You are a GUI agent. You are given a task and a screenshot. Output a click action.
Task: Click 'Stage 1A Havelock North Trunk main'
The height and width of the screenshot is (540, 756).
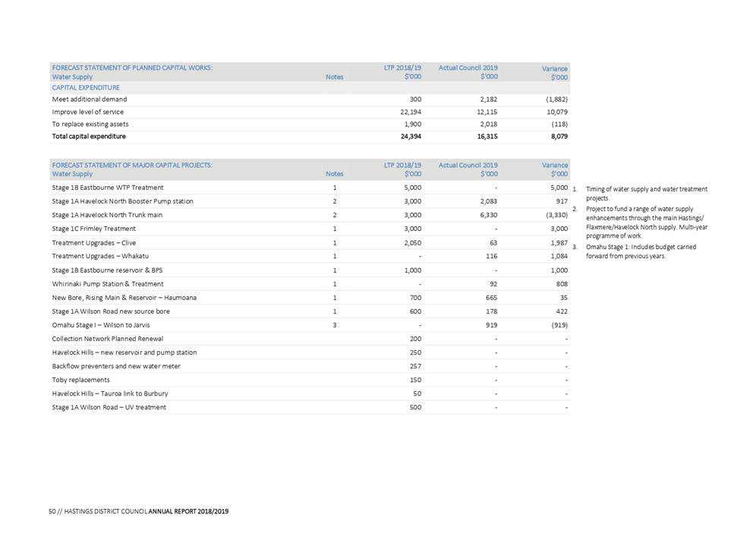coord(107,215)
